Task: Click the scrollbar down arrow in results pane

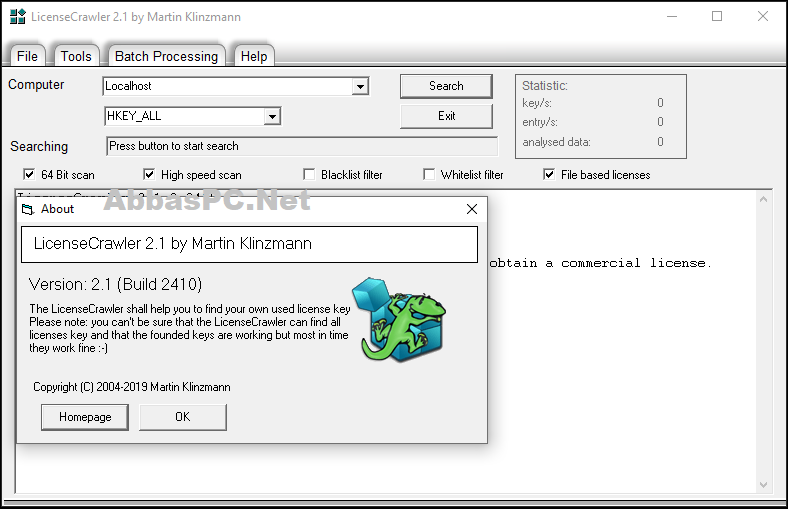Action: pyautogui.click(x=763, y=485)
